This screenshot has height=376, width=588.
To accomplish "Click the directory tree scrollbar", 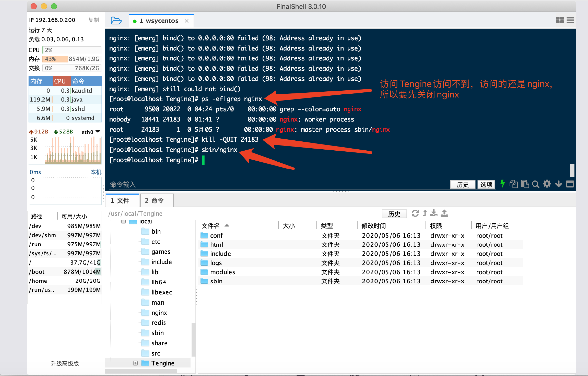I will pos(194,340).
